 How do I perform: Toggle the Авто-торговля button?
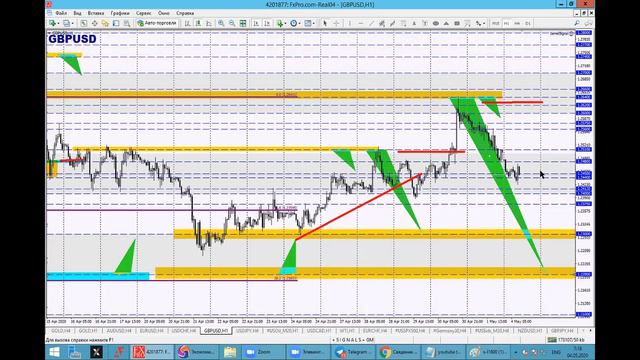[157, 23]
